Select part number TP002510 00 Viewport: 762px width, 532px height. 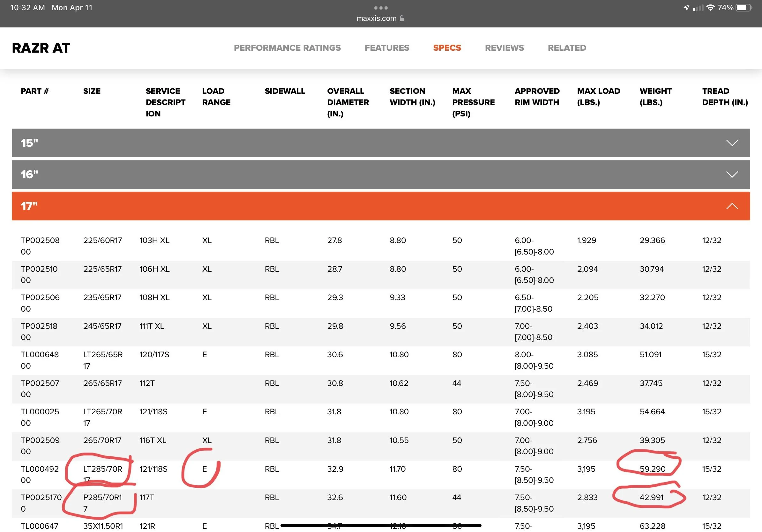pos(39,274)
